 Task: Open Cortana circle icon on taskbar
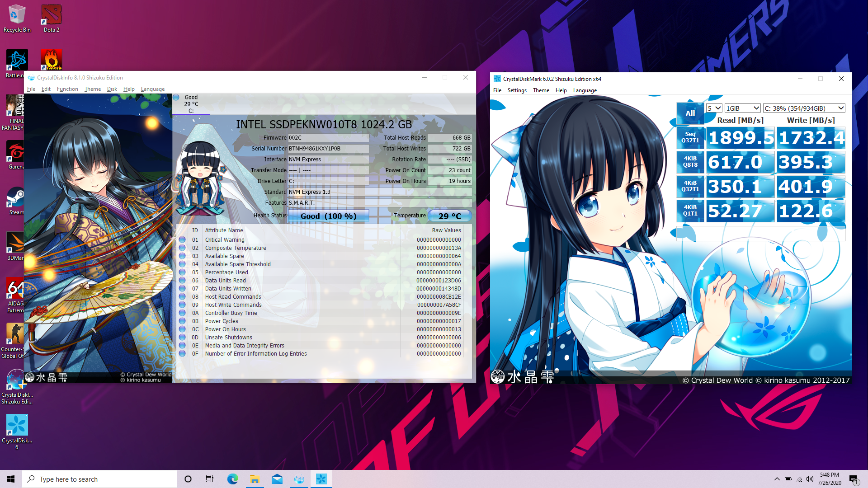(188, 479)
